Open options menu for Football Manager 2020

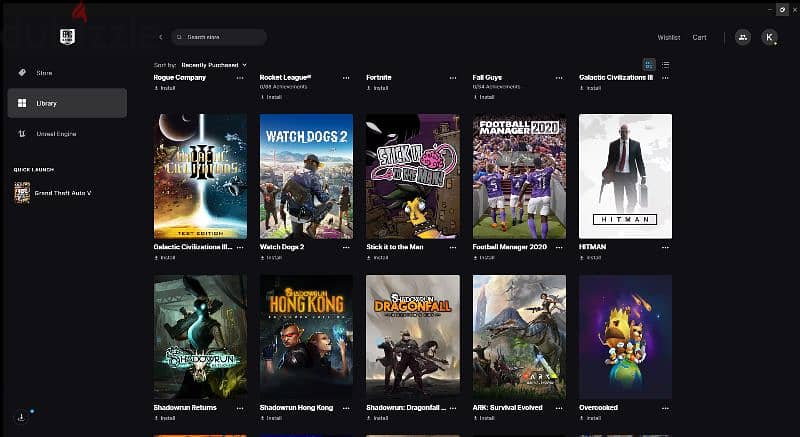(x=559, y=247)
